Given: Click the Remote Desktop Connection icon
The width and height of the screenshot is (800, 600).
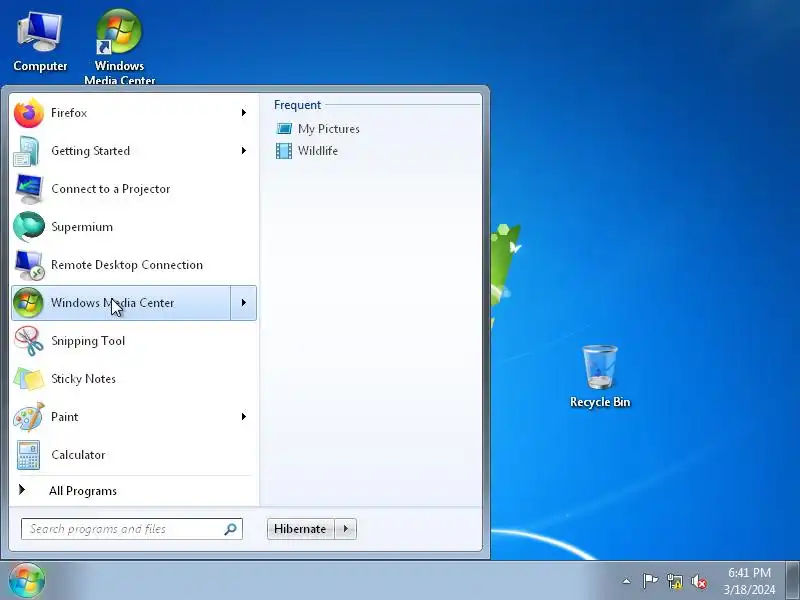Looking at the screenshot, I should pyautogui.click(x=29, y=265).
